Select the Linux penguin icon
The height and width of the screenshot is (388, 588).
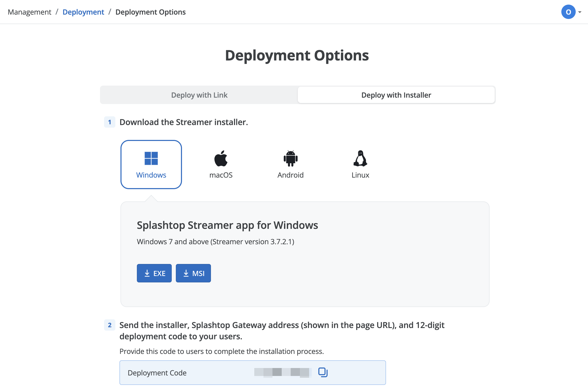[x=360, y=158]
